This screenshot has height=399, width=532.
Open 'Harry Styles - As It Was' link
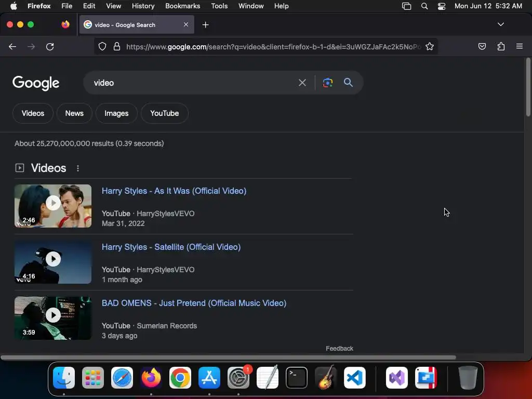(x=174, y=191)
